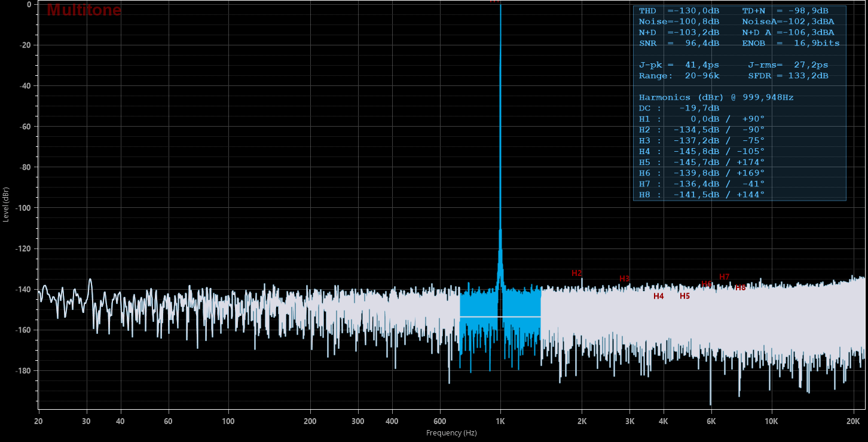The height and width of the screenshot is (442, 868).
Task: Click the white noise-level line in the blue band
Action: pos(500,316)
